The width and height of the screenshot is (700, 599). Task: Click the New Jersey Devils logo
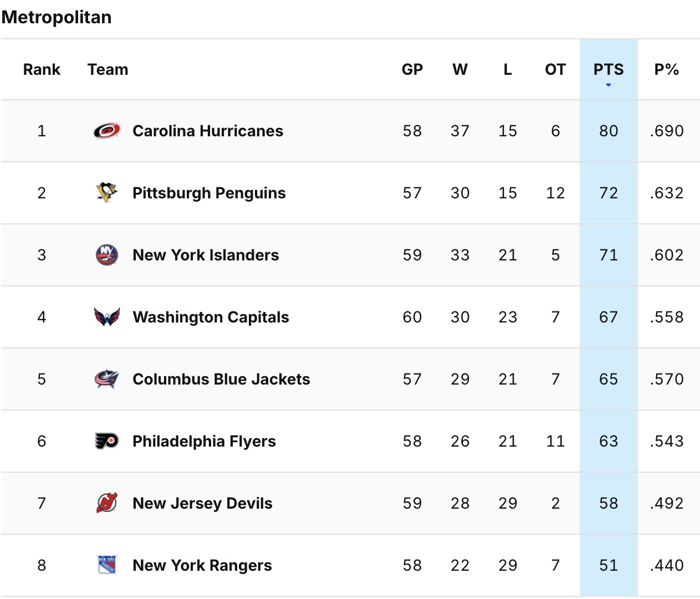click(x=107, y=503)
